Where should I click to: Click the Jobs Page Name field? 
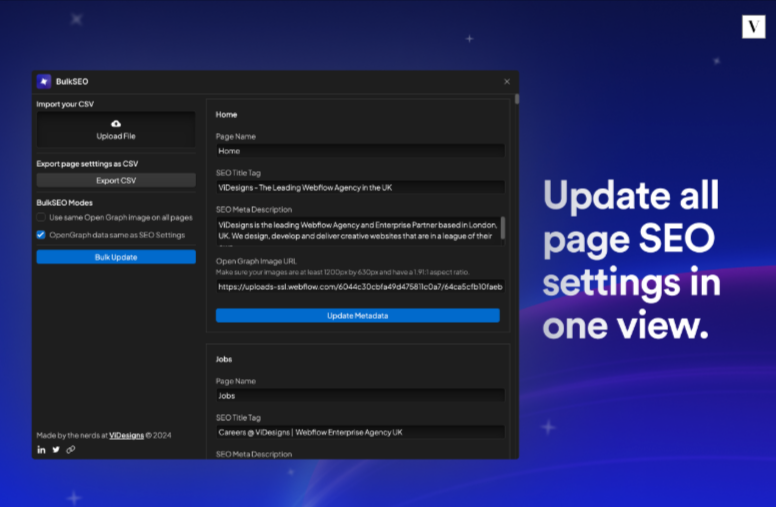pos(359,396)
